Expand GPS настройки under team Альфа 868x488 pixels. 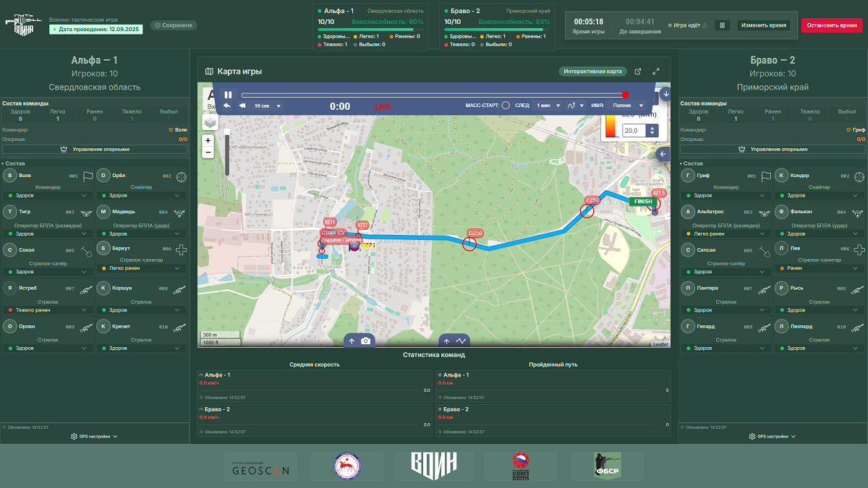click(94, 437)
